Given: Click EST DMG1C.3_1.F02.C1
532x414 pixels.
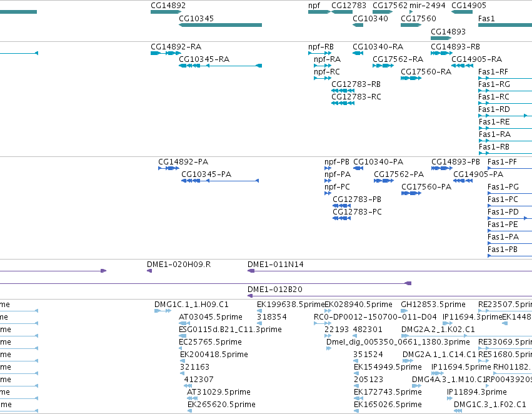Looking at the screenshot, I should (490, 405).
